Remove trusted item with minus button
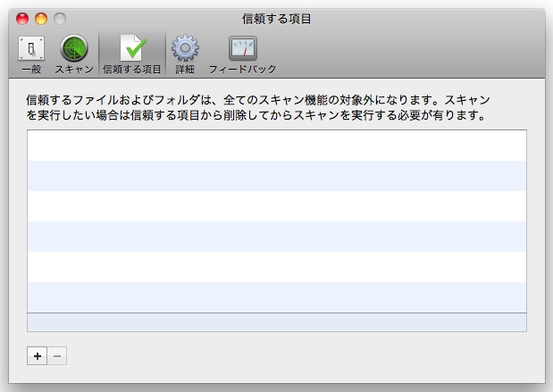 [x=57, y=356]
